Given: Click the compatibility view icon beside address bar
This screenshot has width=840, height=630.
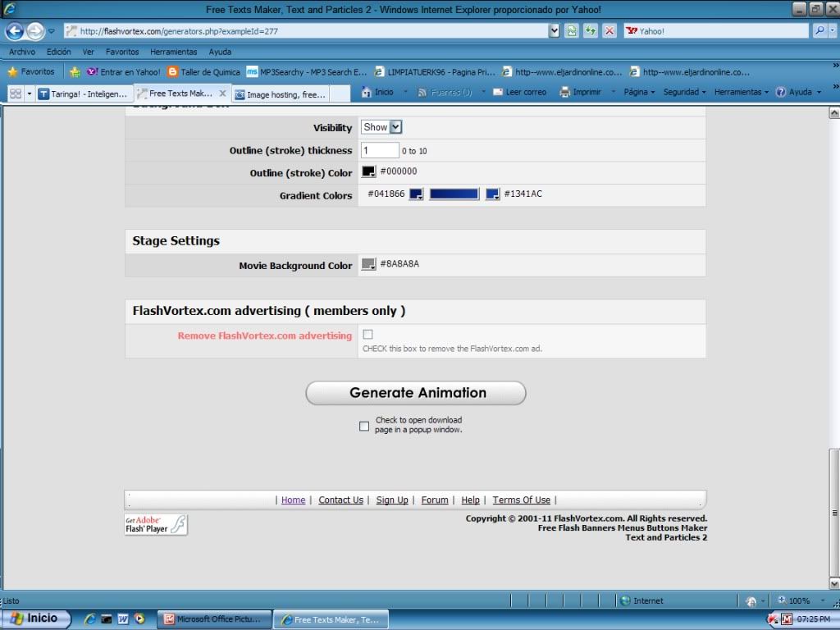Looking at the screenshot, I should tap(572, 31).
